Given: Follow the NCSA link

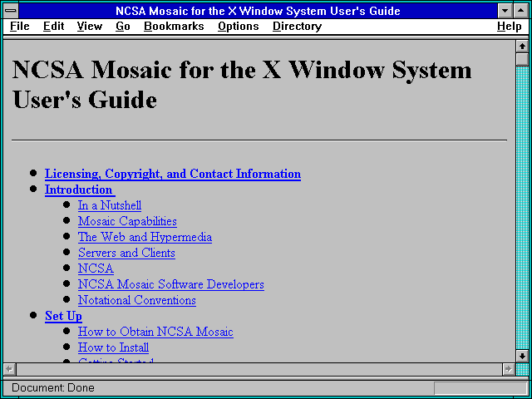Looking at the screenshot, I should pyautogui.click(x=96, y=268).
